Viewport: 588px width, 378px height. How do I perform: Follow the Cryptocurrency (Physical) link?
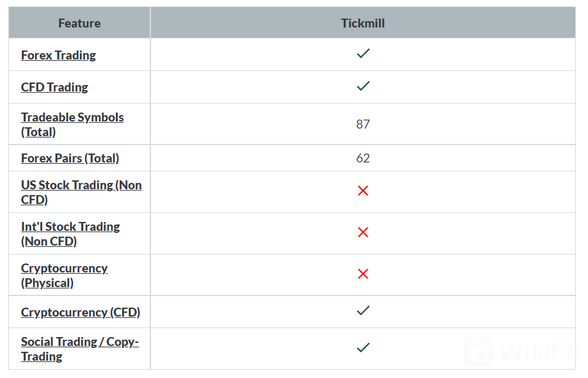[x=64, y=275]
